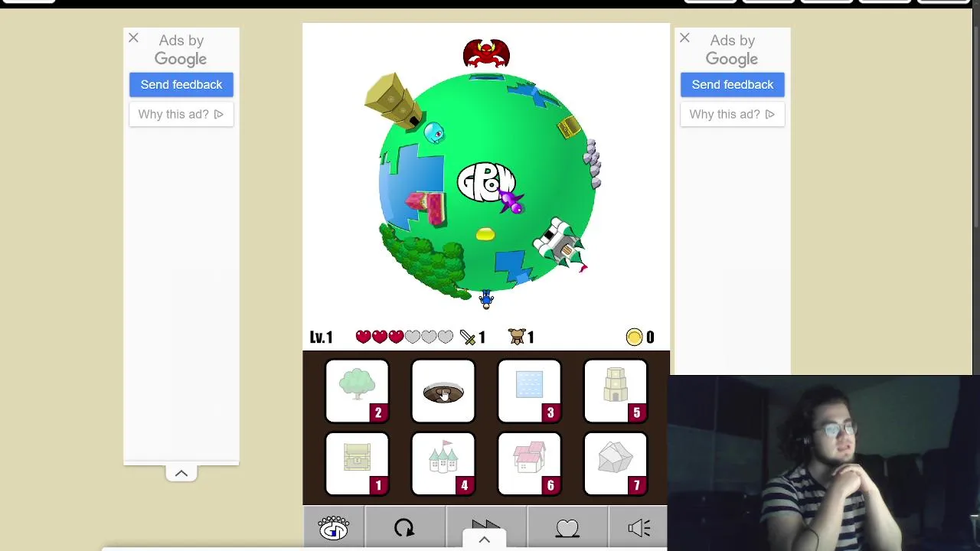Select the blue water item panel

tap(529, 391)
